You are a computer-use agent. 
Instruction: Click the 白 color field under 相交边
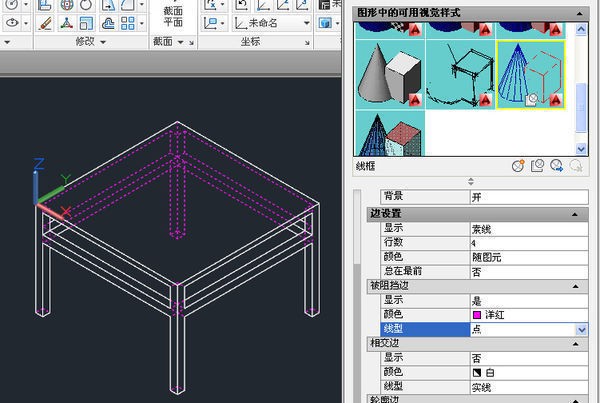(x=520, y=373)
